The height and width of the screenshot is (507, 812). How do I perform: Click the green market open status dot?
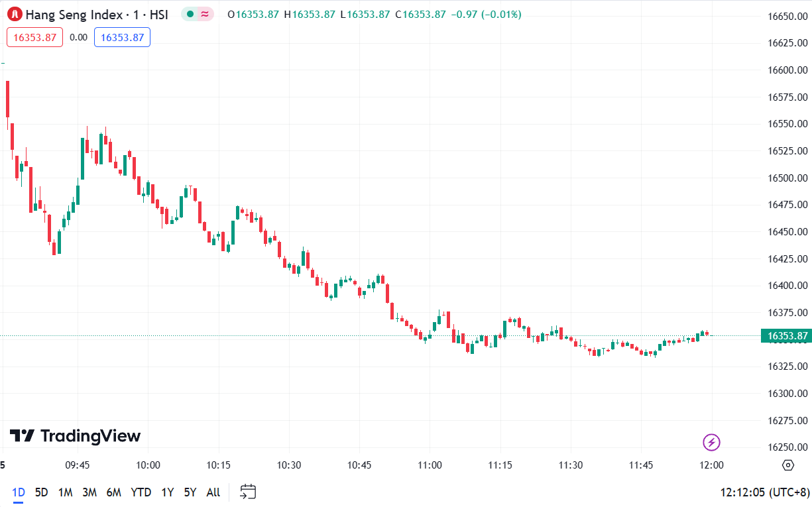(190, 14)
